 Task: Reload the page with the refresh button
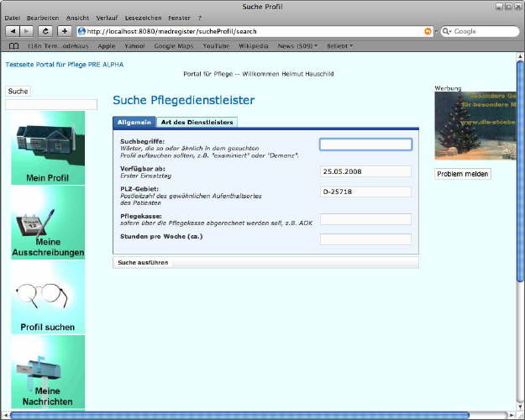[x=46, y=31]
